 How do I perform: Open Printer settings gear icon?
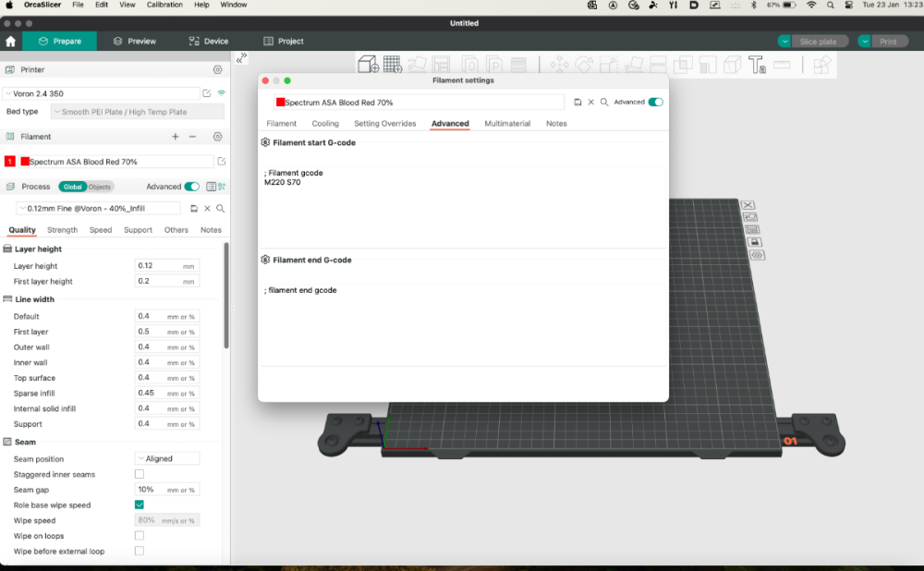coord(217,69)
